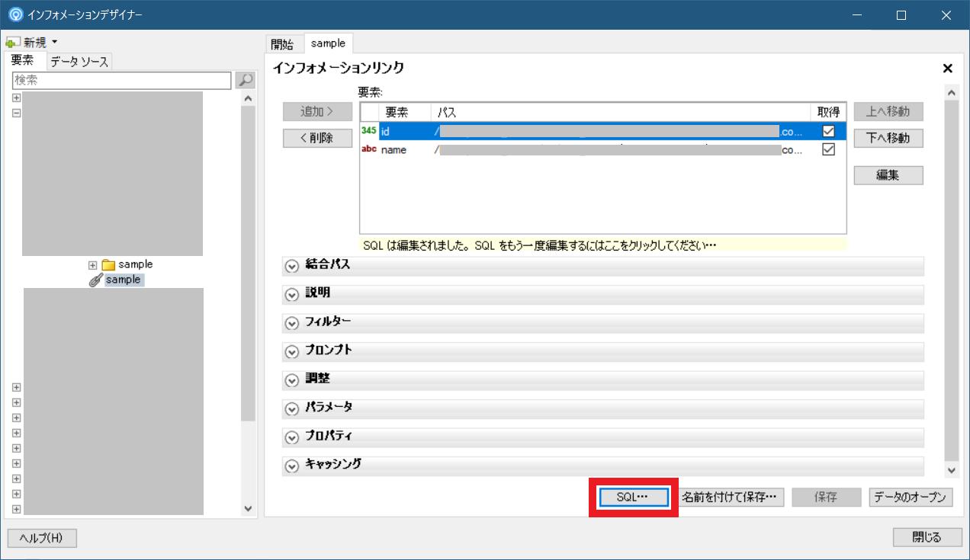
Task: Click the < 削除 button
Action: (x=317, y=139)
